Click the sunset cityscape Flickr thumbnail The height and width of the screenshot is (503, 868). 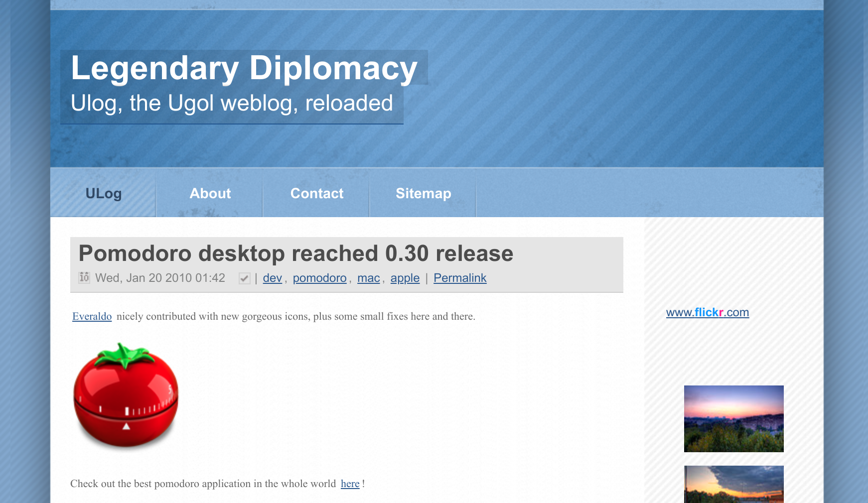click(x=733, y=418)
